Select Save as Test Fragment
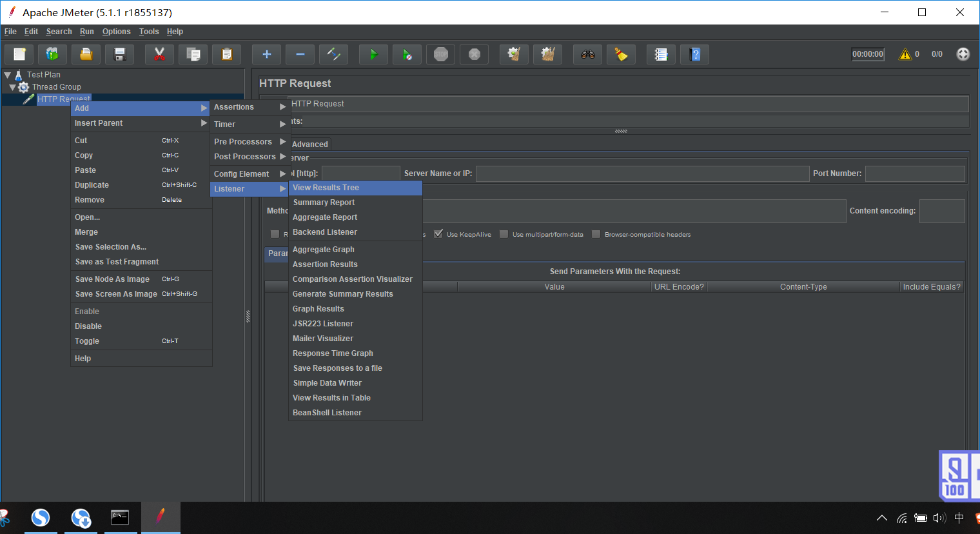This screenshot has height=534, width=980. [141, 262]
